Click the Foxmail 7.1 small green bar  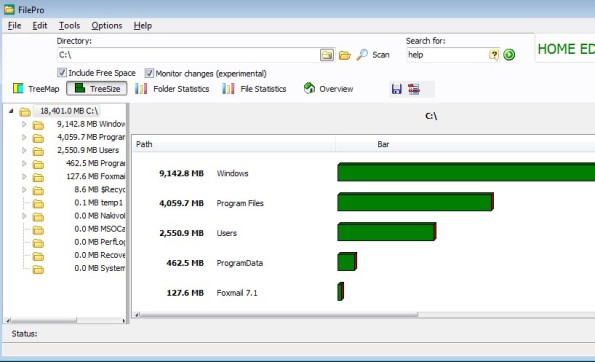click(340, 291)
